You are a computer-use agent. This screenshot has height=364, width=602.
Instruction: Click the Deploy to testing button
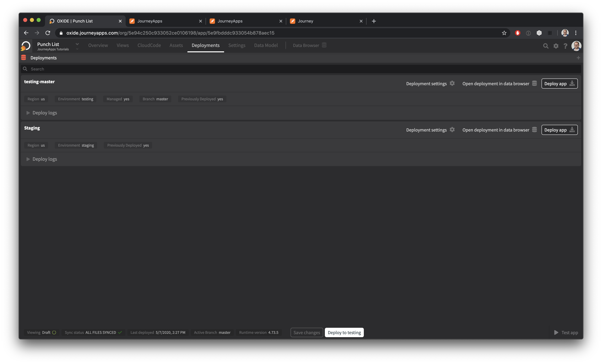[344, 332]
